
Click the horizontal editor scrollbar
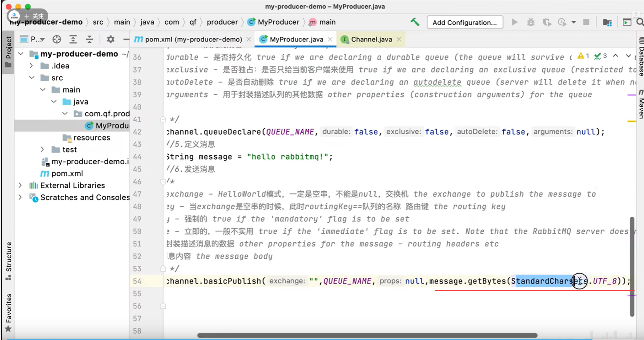pyautogui.click(x=367, y=335)
